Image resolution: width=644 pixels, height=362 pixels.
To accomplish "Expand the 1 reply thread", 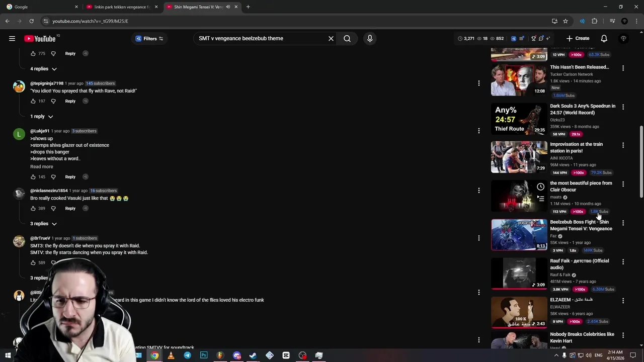I will pos(41,117).
